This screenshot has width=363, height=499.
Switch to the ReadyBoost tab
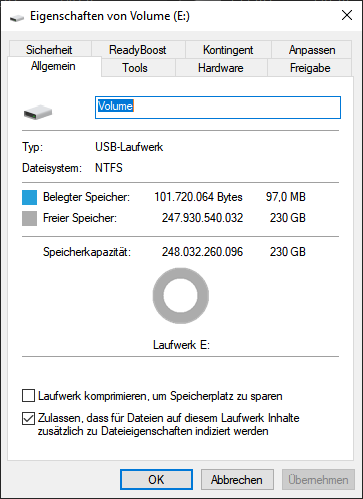click(138, 50)
